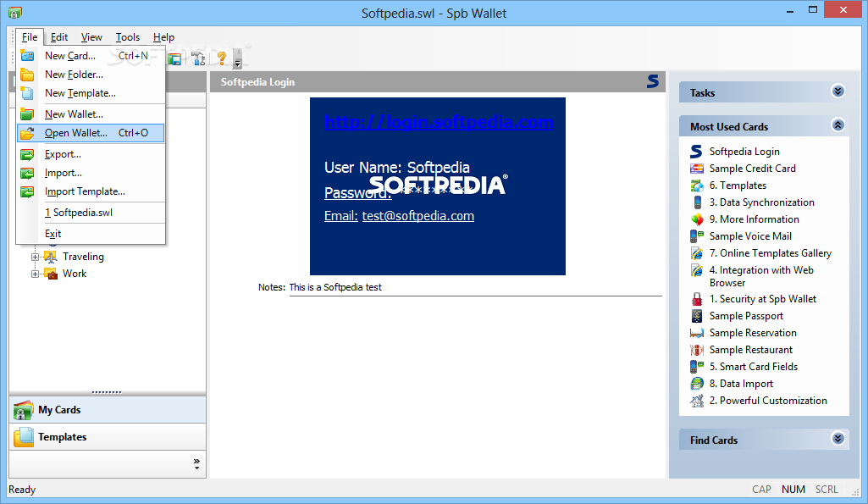
Task: Expand the Traveling folder tree node
Action: click(x=35, y=257)
